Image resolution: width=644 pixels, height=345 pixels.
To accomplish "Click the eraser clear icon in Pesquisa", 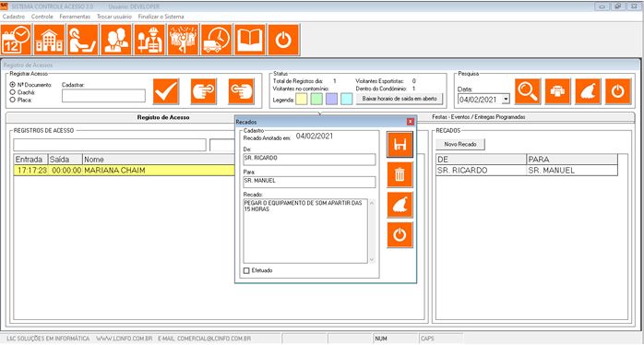I will click(588, 91).
